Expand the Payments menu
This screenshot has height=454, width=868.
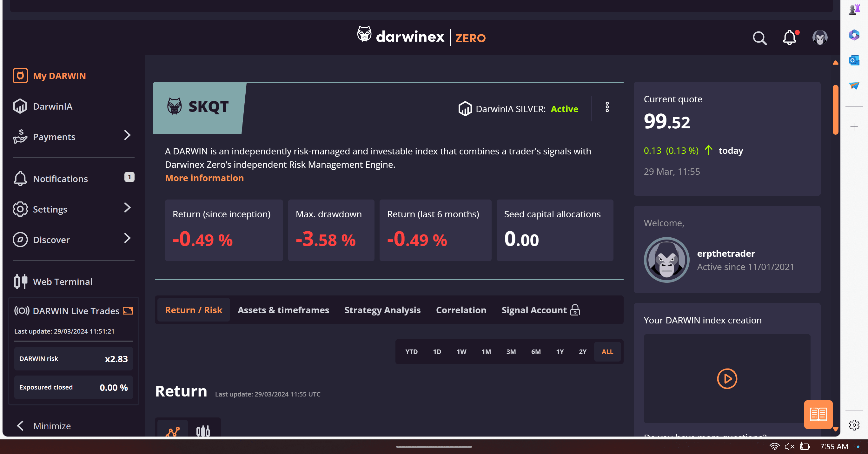pyautogui.click(x=54, y=137)
